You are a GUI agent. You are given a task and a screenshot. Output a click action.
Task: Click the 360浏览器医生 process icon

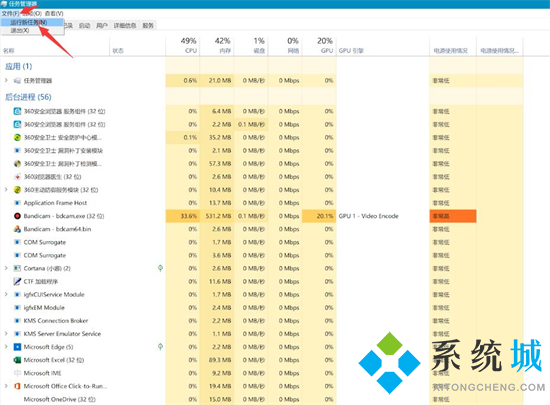click(17, 177)
